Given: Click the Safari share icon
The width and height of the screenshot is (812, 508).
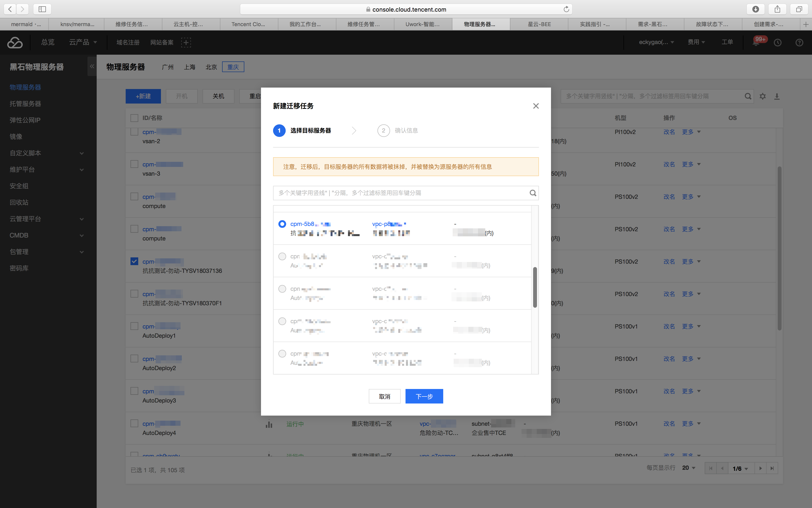Looking at the screenshot, I should [x=777, y=9].
